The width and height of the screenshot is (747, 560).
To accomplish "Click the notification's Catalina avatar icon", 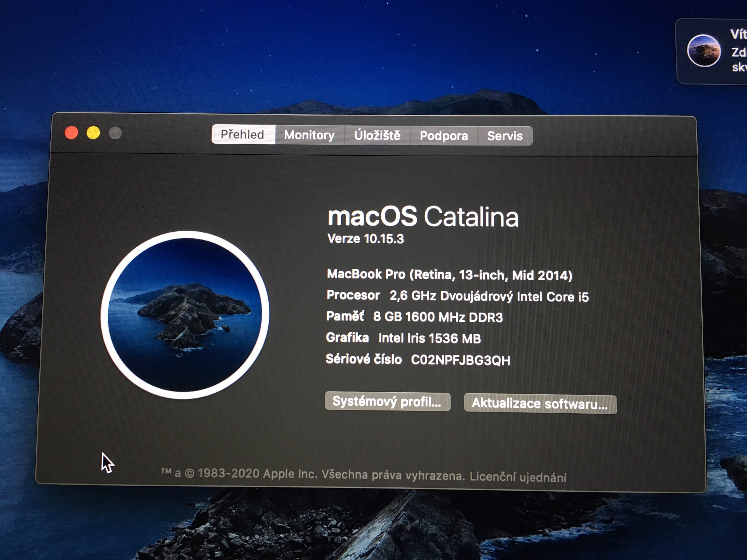I will 704,51.
